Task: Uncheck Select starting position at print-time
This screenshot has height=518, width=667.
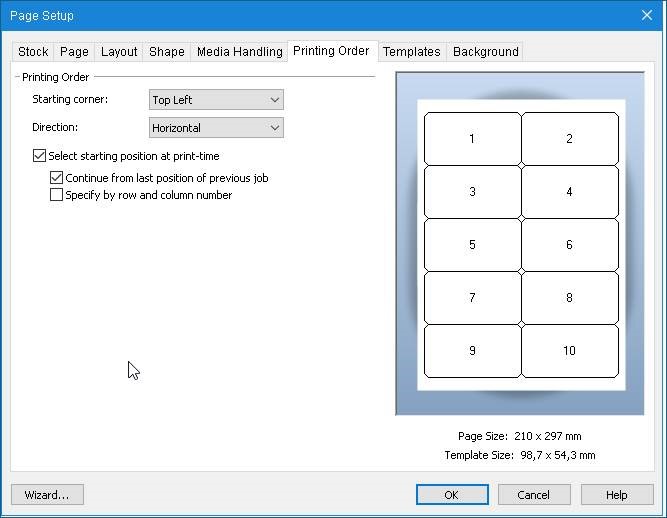Action: (x=40, y=156)
